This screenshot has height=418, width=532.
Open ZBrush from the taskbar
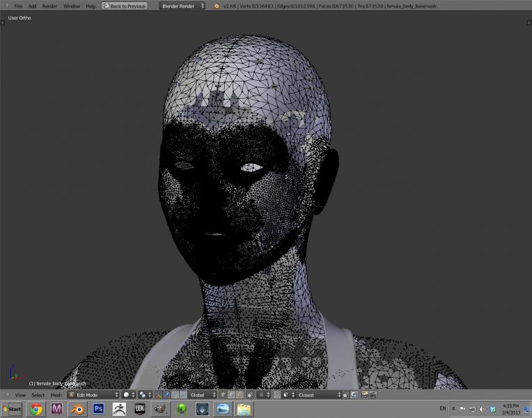coord(119,409)
